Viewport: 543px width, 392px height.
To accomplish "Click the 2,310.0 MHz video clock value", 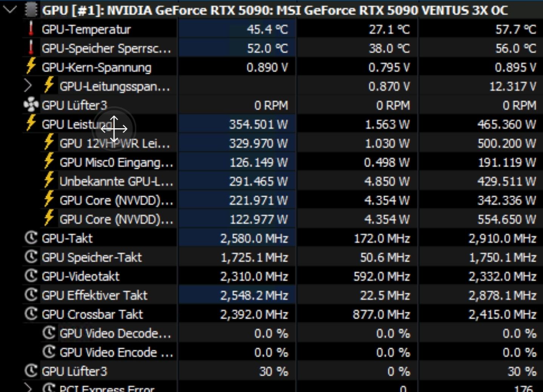I will click(254, 276).
